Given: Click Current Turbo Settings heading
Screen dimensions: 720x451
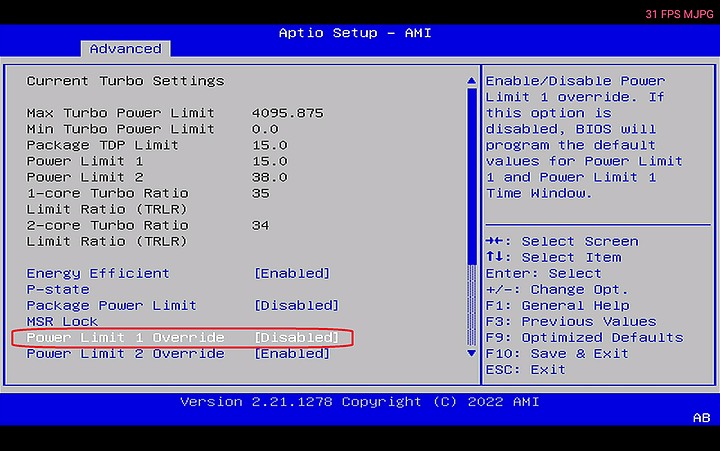Looking at the screenshot, I should [125, 81].
